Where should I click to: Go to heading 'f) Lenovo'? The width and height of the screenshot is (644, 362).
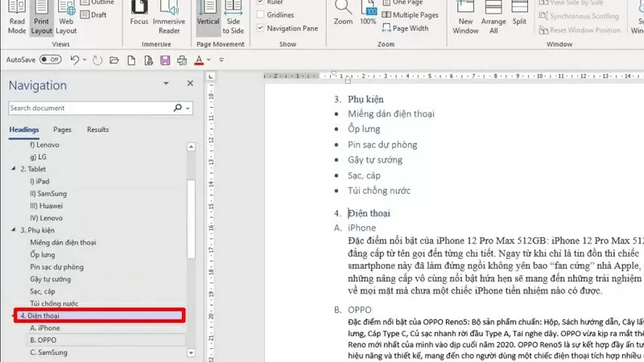coord(44,145)
